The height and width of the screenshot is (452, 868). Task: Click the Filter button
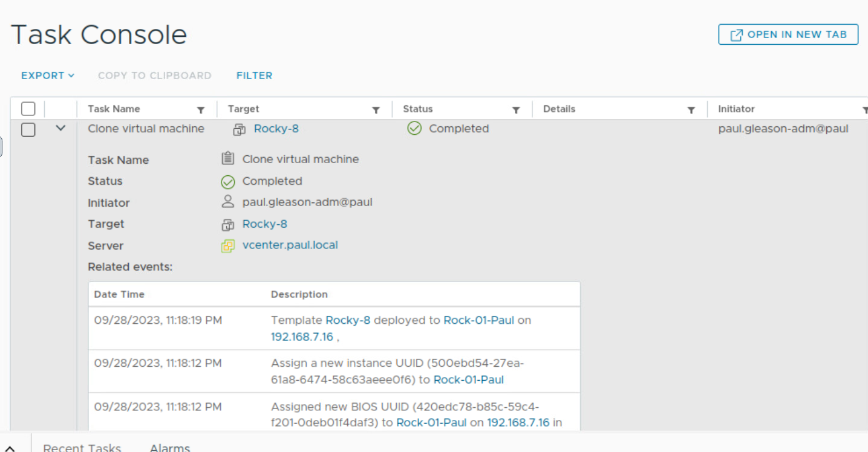[x=254, y=76]
